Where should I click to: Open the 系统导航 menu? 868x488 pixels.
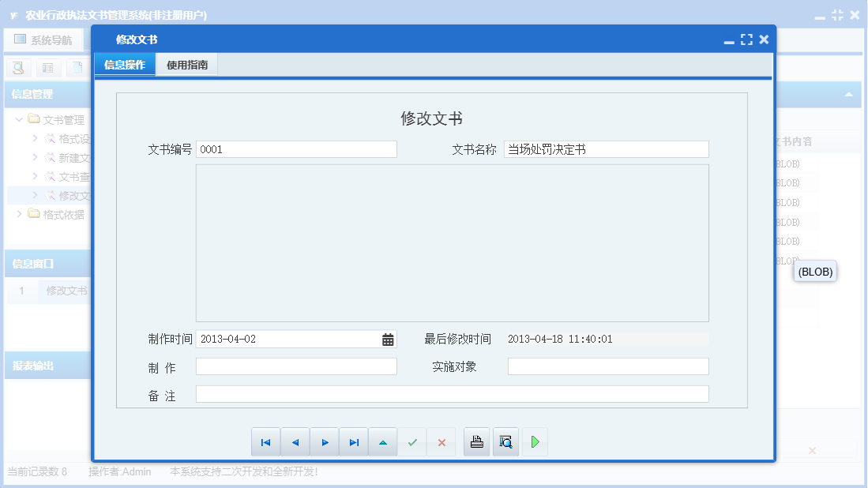click(x=43, y=39)
